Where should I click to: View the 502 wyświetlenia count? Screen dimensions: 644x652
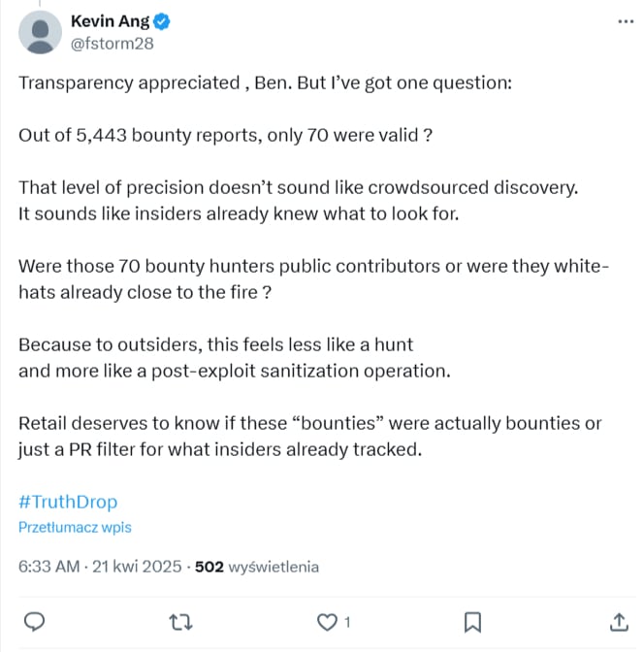click(257, 567)
